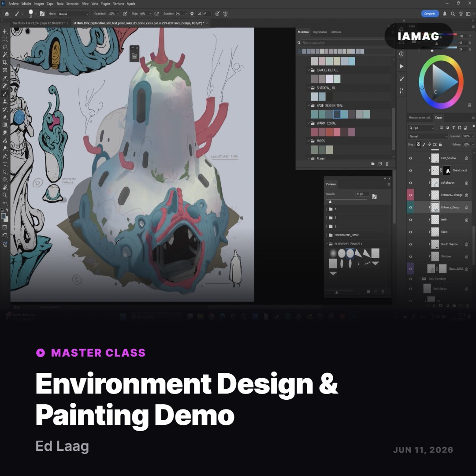This screenshot has width=476, height=476.
Task: Click the search magnifier in the top bar
Action: pos(453,14)
